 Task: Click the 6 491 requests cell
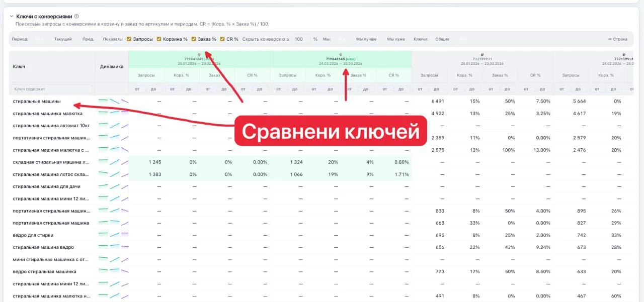[x=439, y=101]
